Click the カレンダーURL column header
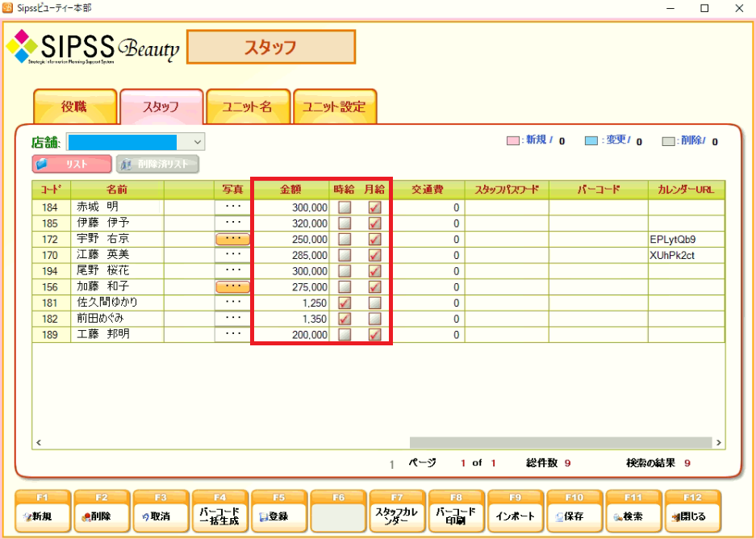This screenshot has height=539, width=756. tap(687, 190)
